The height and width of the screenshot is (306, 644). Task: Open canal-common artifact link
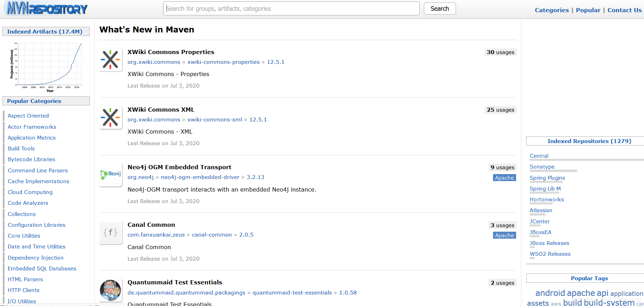[212, 234]
